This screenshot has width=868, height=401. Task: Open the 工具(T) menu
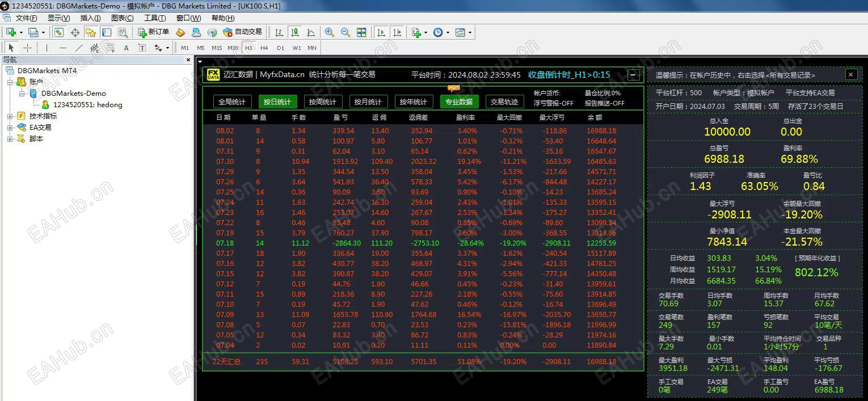click(155, 18)
